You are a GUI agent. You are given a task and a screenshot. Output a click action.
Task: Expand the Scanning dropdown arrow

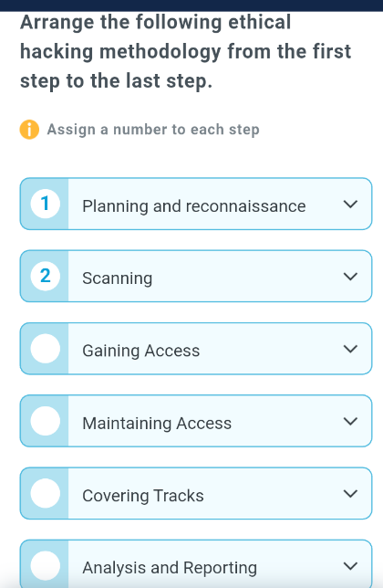click(350, 277)
